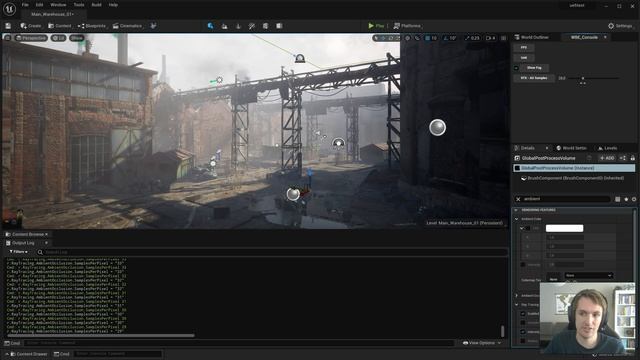Open the Content dropdown
The image size is (640, 360).
pos(60,26)
